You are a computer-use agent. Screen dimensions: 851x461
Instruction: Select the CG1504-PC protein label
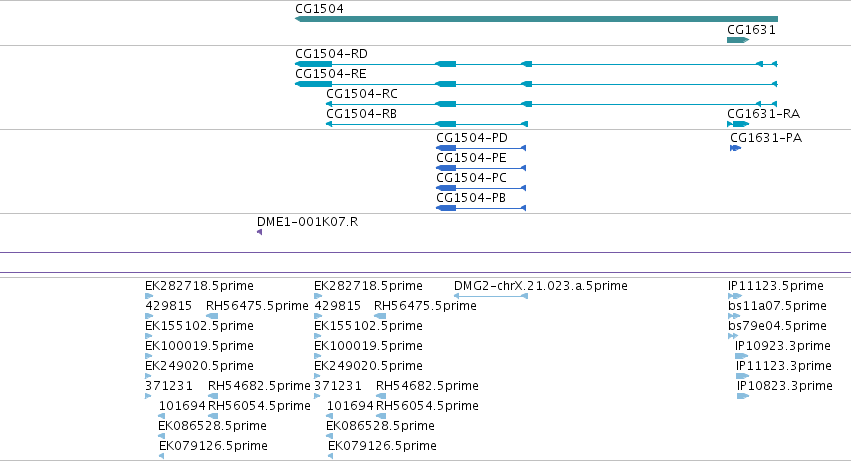472,178
